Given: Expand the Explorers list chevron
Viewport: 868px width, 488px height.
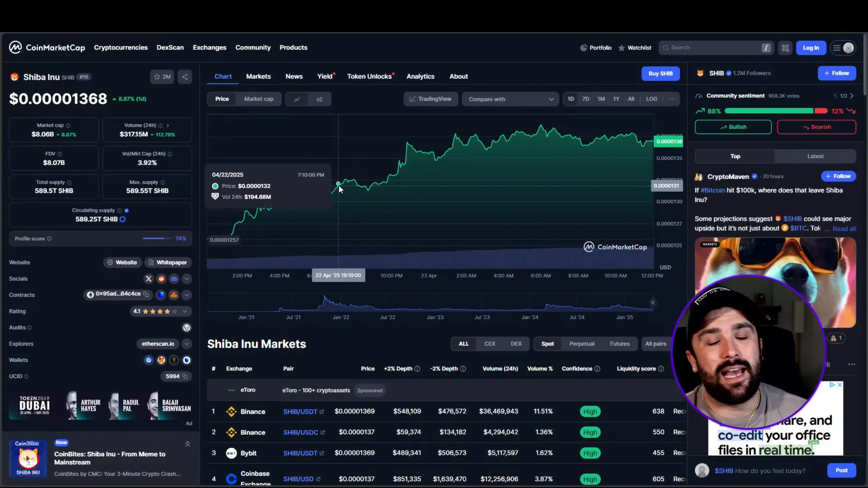Looking at the screenshot, I should pos(186,344).
